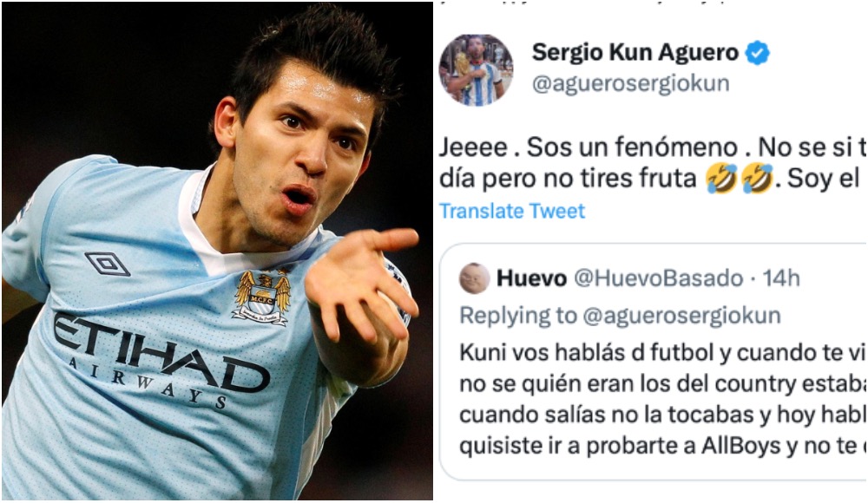Click the Umbro diamond logo on jersey
Image resolution: width=868 pixels, height=503 pixels.
[108, 264]
